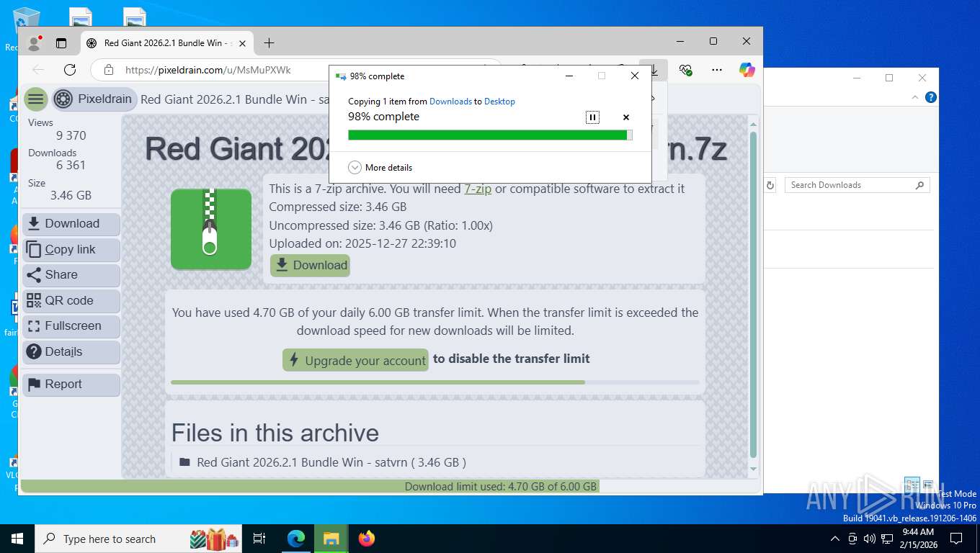Viewport: 980px width, 553px height.
Task: Open Edge Downloads toolbar button
Action: pos(654,70)
